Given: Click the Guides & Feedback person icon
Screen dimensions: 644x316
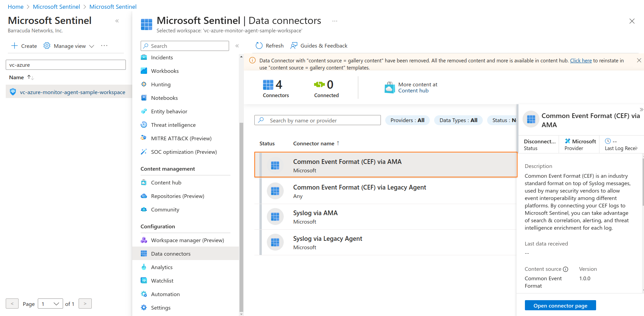Looking at the screenshot, I should (294, 46).
